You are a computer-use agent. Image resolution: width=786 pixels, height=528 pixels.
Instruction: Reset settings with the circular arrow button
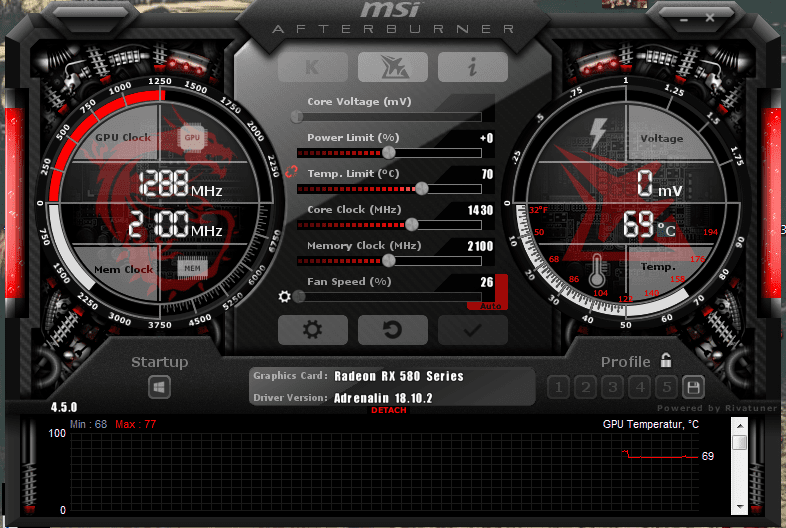point(392,330)
